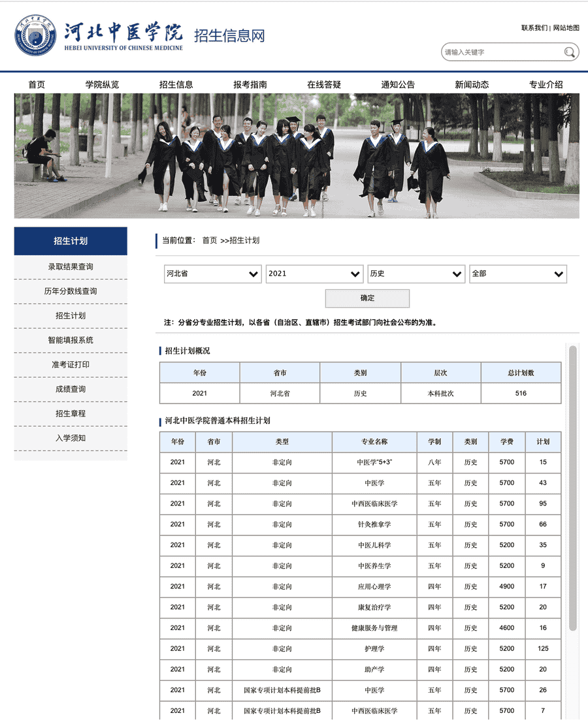Expand the 全部 type dropdown

[x=517, y=274]
